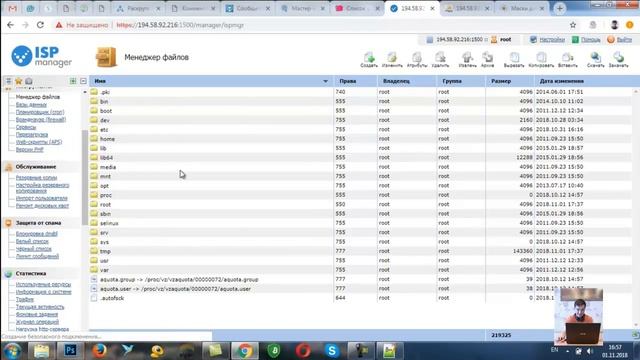Click the Закачать (Upload) toolbar icon
640x360 pixels.
[x=618, y=60]
